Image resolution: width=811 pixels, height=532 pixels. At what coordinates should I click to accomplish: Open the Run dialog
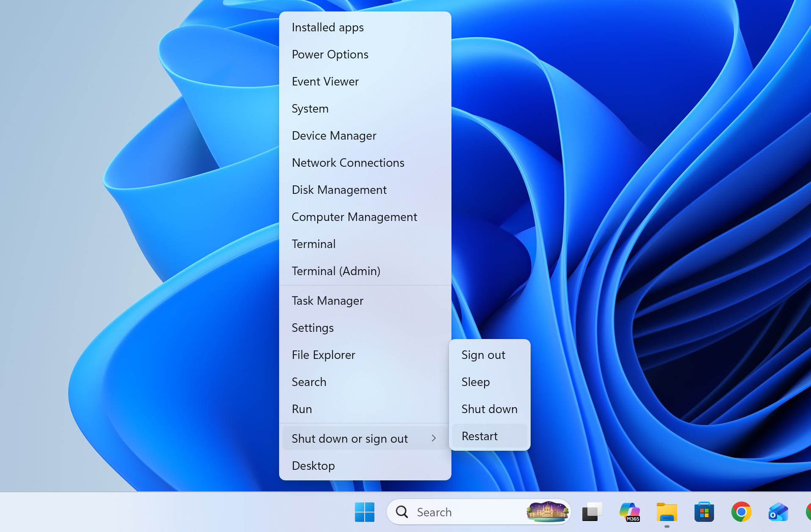[302, 409]
